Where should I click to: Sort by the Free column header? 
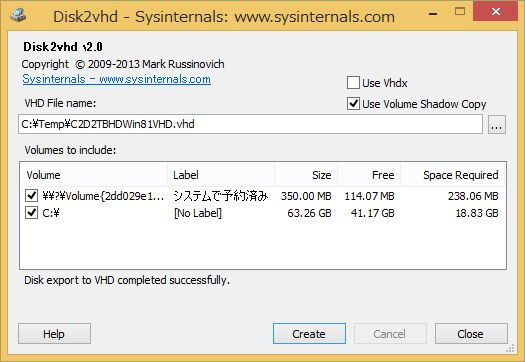point(369,175)
